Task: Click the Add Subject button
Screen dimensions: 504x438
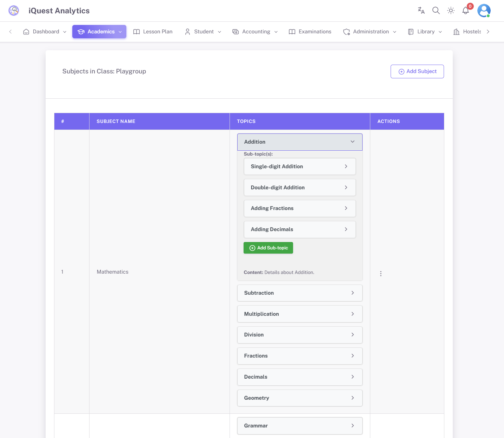Action: coord(417,71)
